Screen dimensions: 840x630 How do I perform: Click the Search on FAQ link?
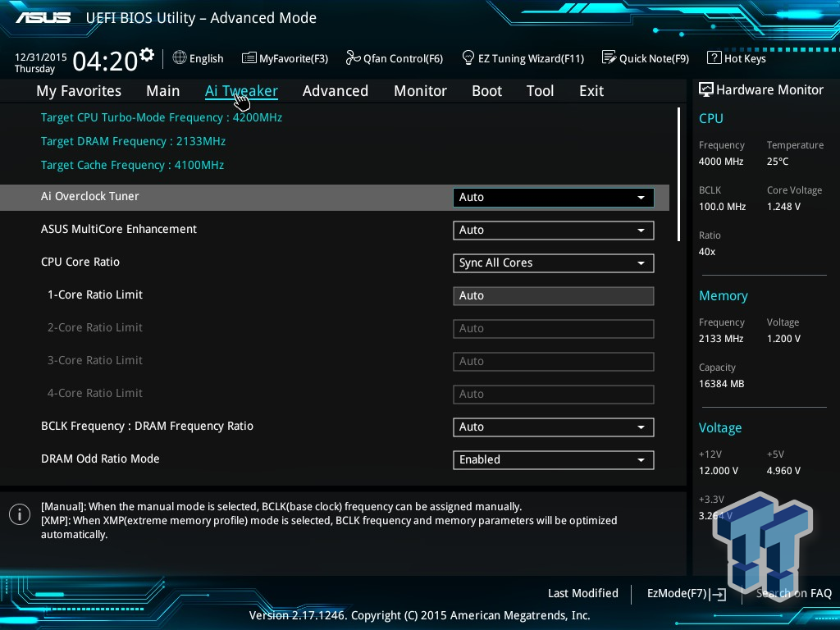(794, 593)
